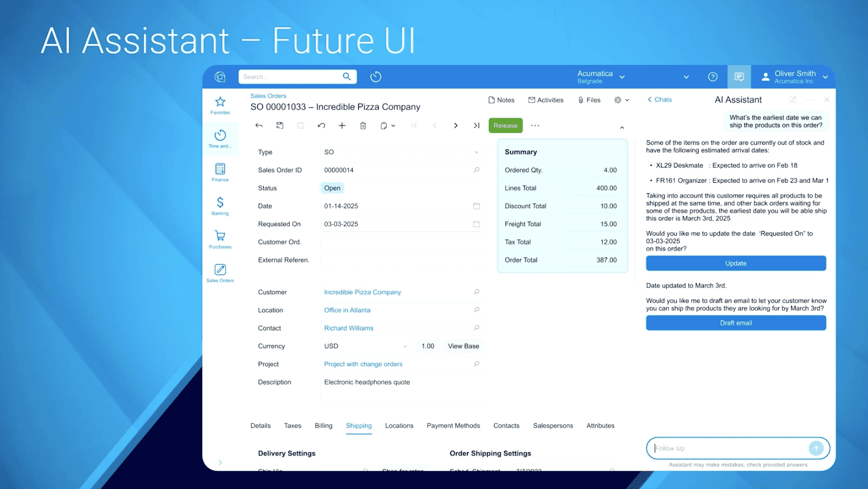Image resolution: width=868 pixels, height=489 pixels.
Task: Click the green Release button
Action: point(505,125)
